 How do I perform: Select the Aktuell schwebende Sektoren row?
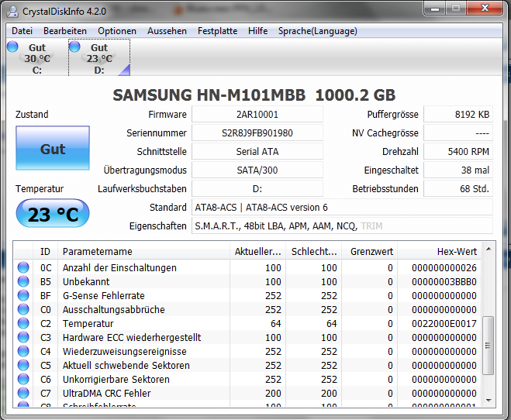[x=247, y=365]
